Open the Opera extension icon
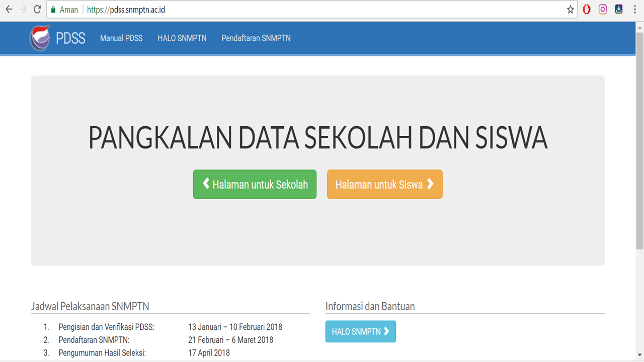 pos(587,9)
